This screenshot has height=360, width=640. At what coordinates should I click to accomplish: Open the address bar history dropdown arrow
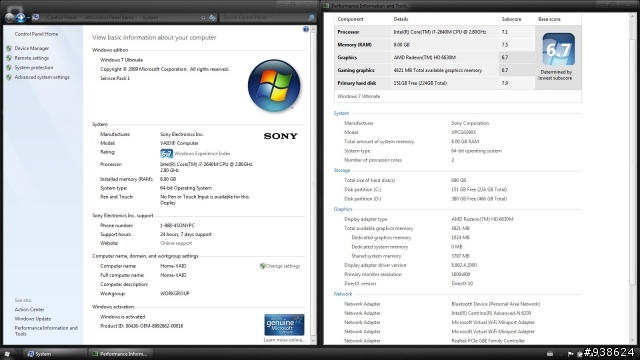[x=203, y=18]
